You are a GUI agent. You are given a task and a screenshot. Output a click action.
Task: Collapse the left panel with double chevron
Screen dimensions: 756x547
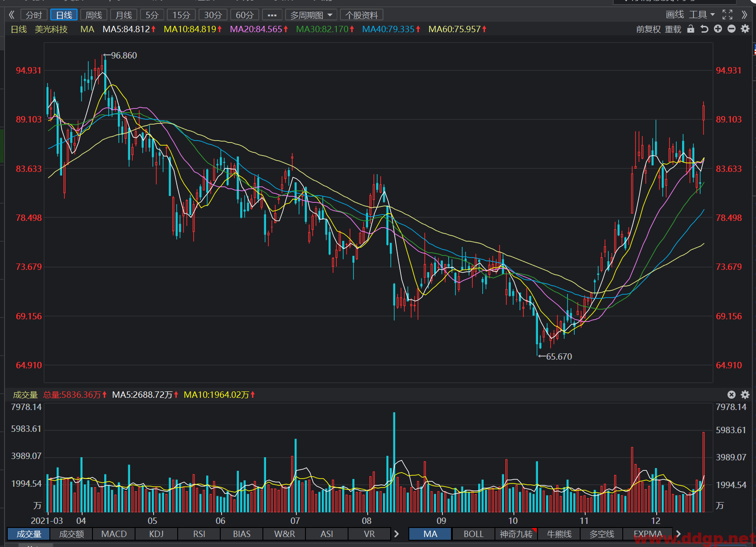coord(12,15)
